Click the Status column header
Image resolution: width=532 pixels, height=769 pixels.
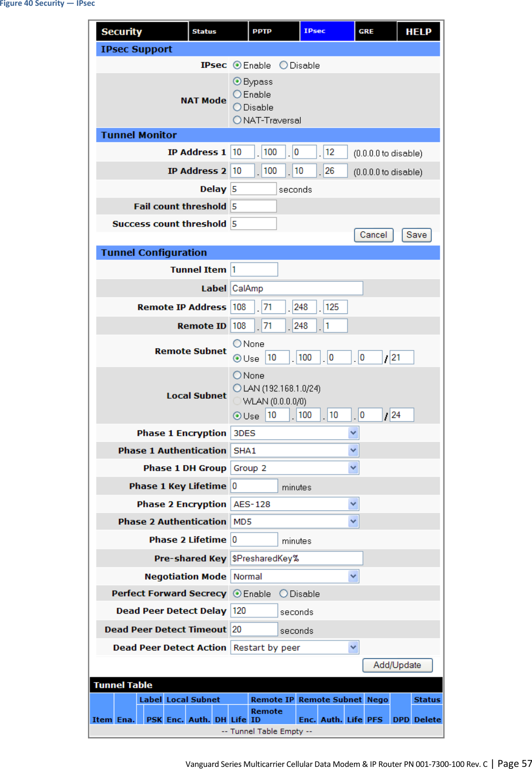(x=427, y=699)
